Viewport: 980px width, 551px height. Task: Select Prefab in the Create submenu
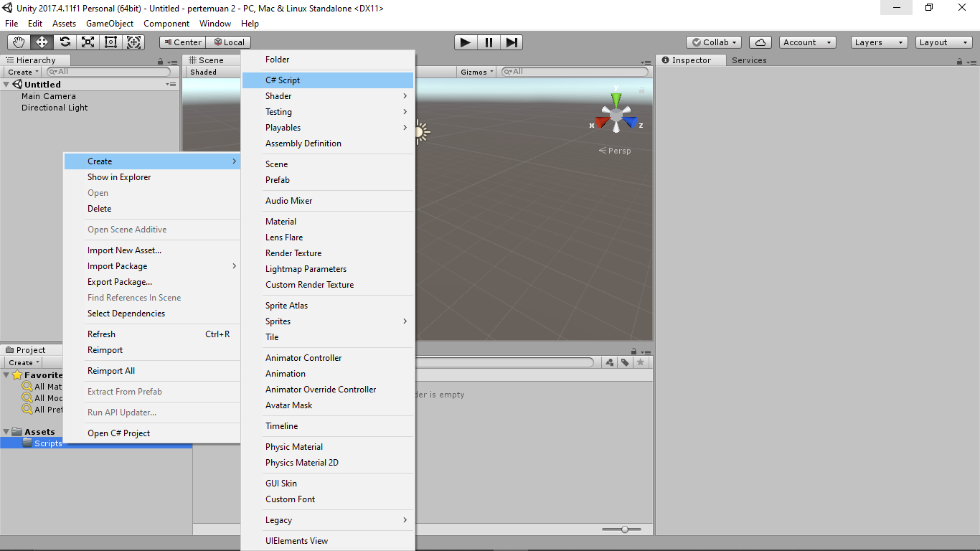328,180
